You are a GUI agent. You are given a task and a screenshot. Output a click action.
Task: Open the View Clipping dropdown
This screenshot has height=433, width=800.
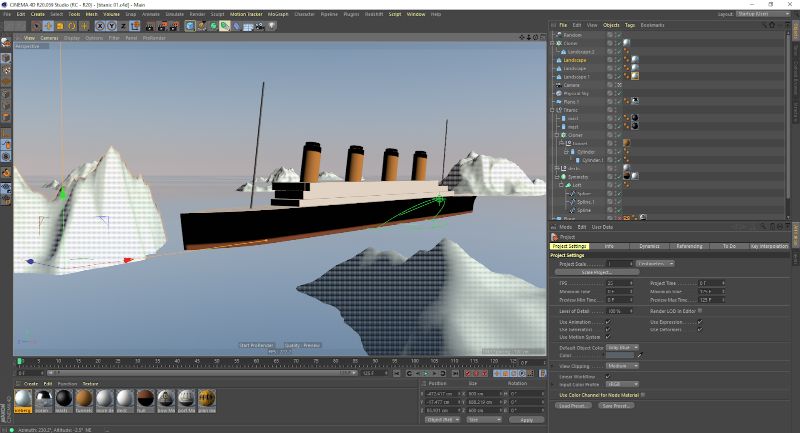point(621,366)
